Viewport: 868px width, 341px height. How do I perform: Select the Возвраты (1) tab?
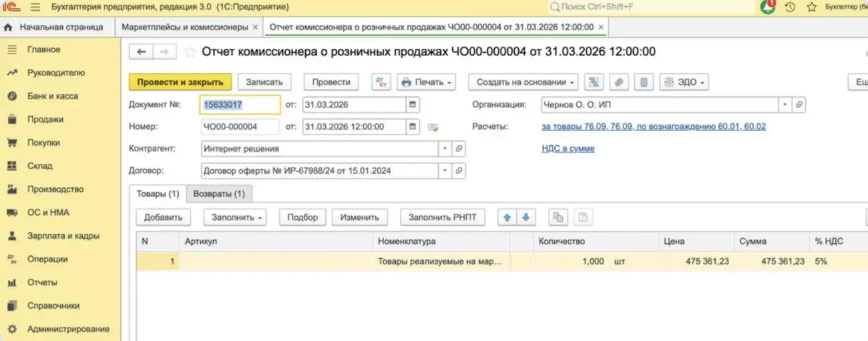pos(219,194)
